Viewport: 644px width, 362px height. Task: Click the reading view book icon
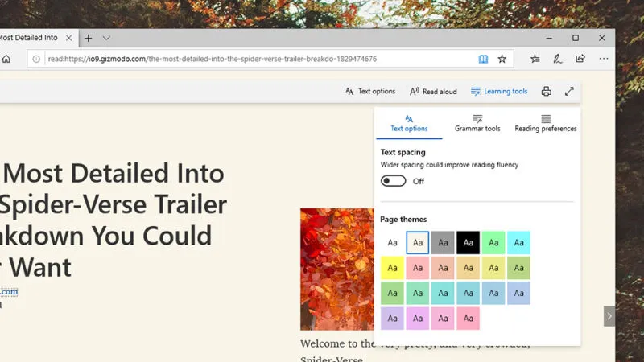483,59
